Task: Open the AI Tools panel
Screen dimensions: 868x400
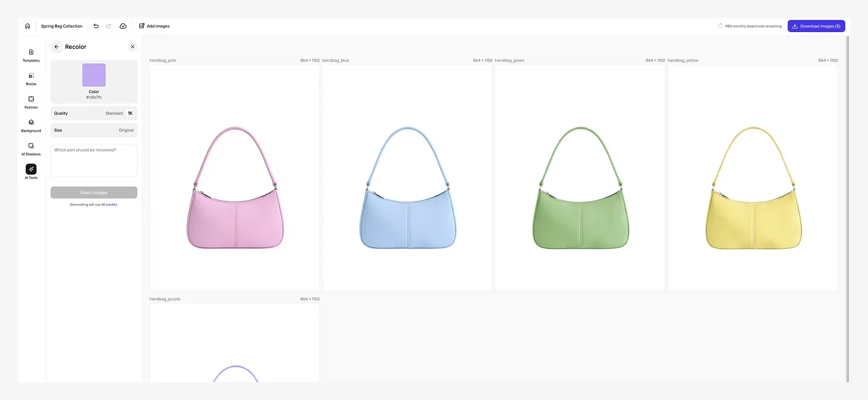Action: pos(31,172)
